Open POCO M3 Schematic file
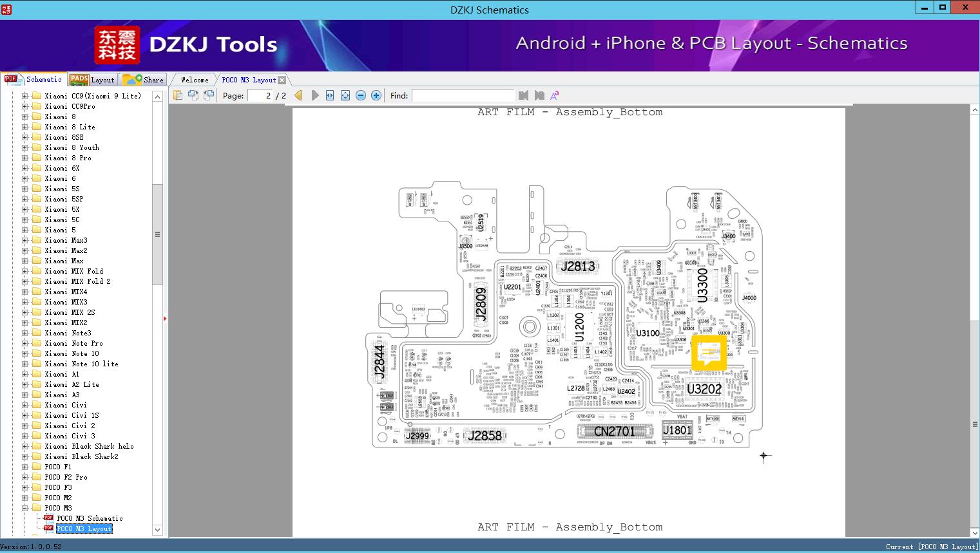 [x=90, y=518]
